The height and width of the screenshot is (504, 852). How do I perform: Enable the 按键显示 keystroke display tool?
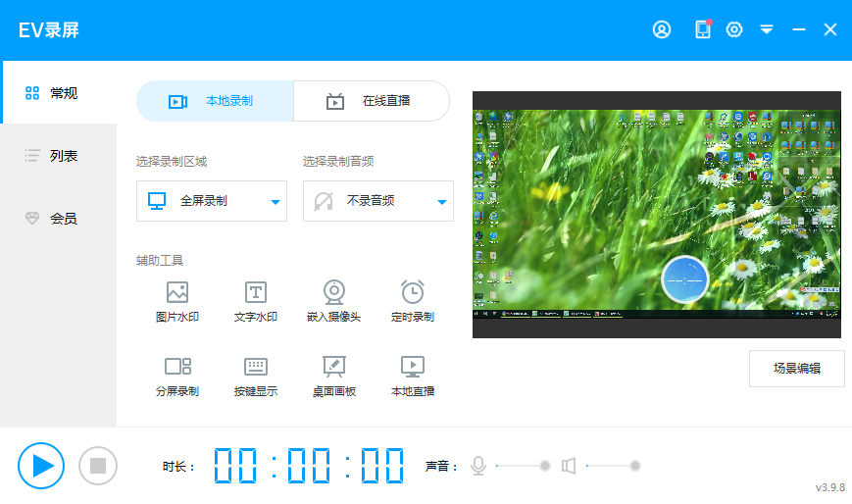click(x=256, y=377)
